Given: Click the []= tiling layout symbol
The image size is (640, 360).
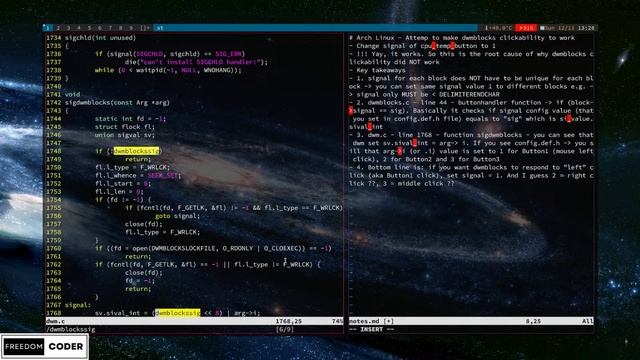Looking at the screenshot, I should click(145, 28).
